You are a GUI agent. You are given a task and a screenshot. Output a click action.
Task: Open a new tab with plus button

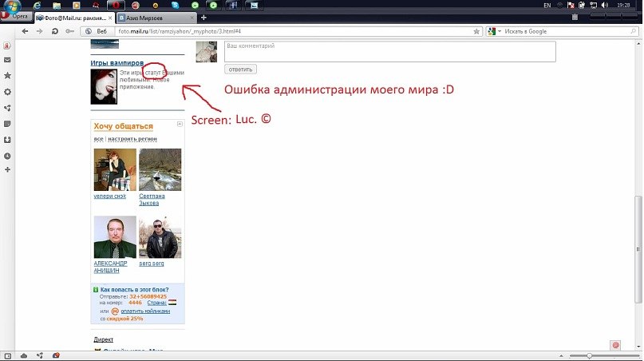[x=203, y=18]
